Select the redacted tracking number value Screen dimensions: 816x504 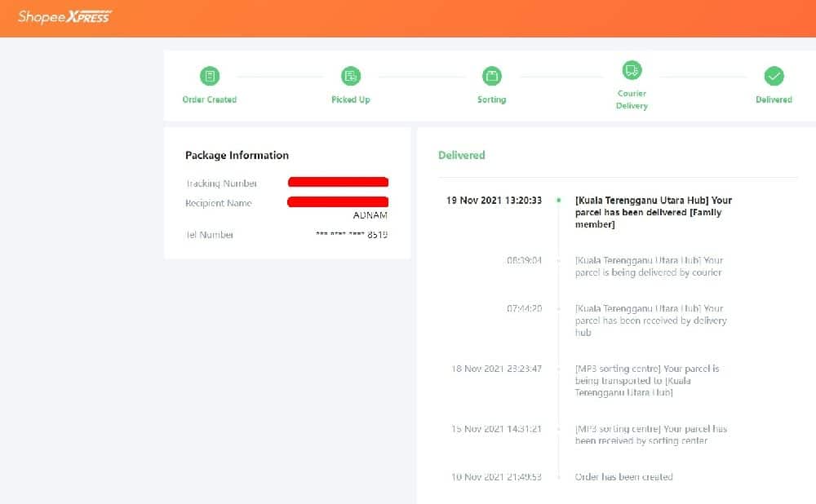338,183
